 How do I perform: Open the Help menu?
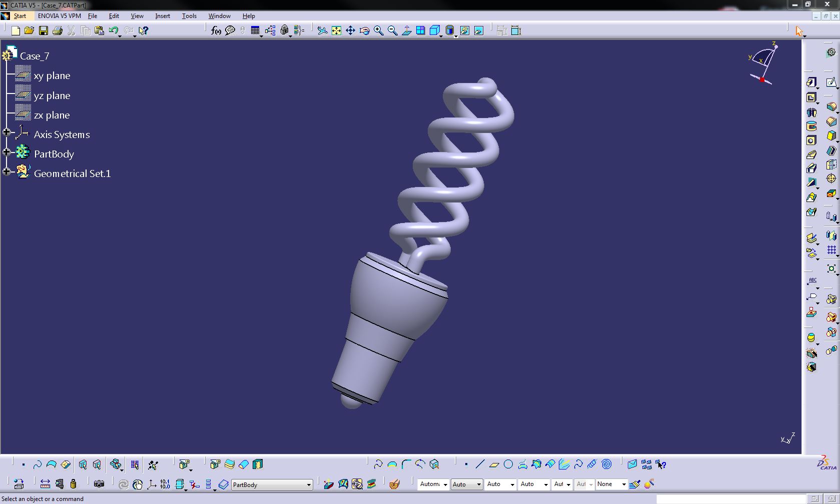pos(249,16)
